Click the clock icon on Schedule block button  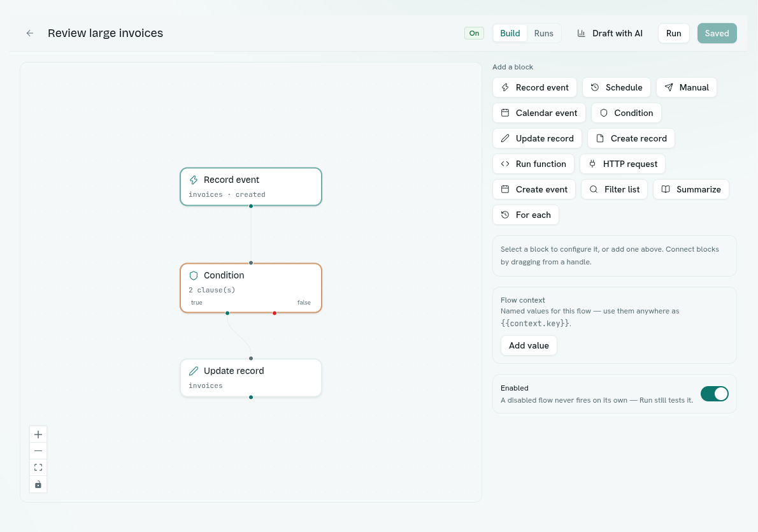click(x=595, y=87)
